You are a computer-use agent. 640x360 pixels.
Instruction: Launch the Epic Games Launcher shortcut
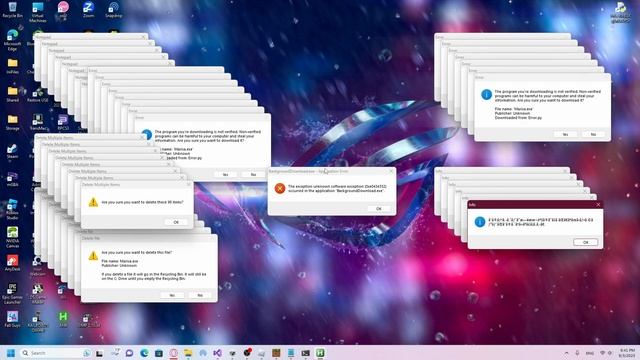(12, 293)
